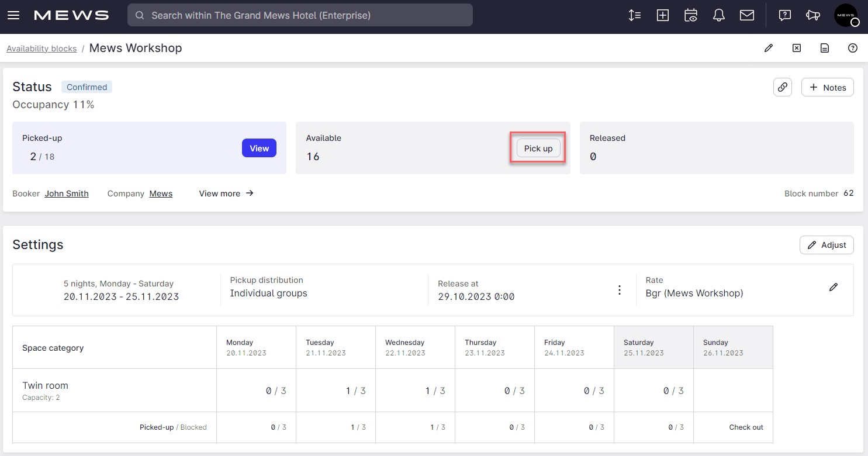This screenshot has width=868, height=456.
Task: Open the sort order icon in top bar
Action: (x=634, y=15)
